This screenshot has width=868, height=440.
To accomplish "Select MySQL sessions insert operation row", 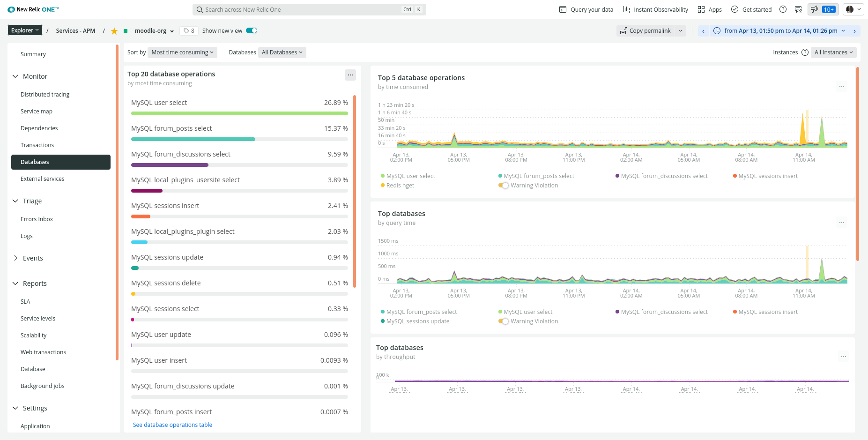I will click(x=239, y=210).
